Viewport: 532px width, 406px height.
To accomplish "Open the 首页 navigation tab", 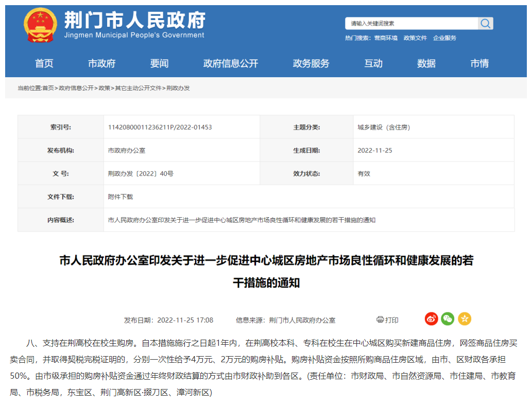I will click(x=44, y=64).
